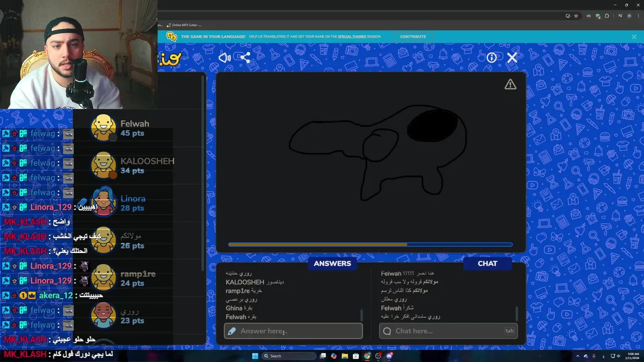Click the 'Linora' player name
644x362 pixels.
tap(133, 199)
